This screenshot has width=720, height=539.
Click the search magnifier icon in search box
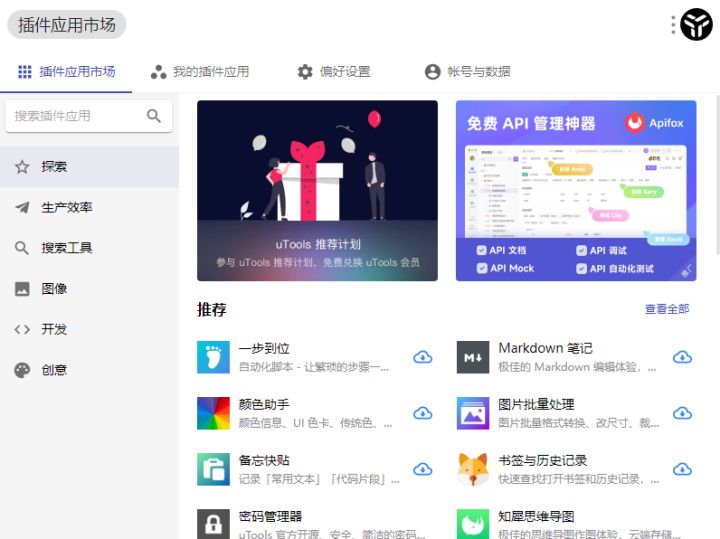(x=154, y=116)
